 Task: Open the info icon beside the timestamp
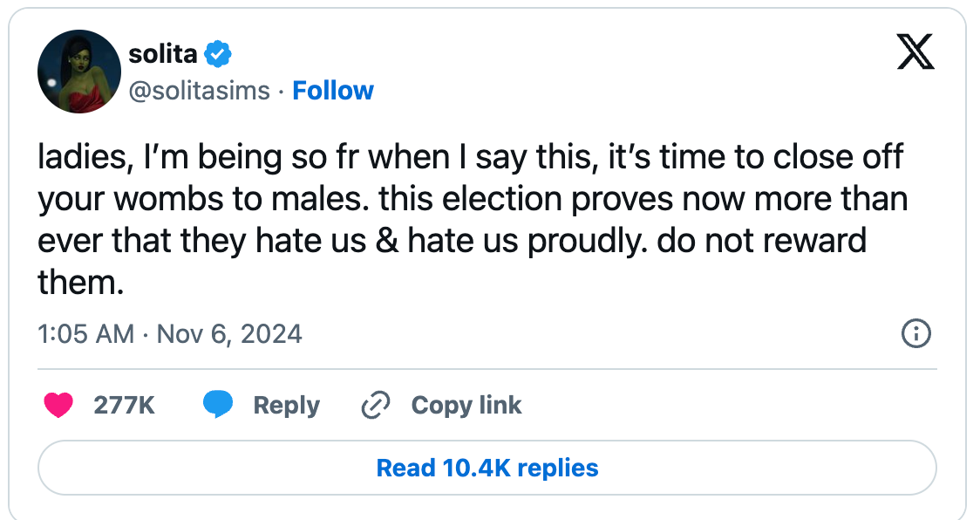915,333
